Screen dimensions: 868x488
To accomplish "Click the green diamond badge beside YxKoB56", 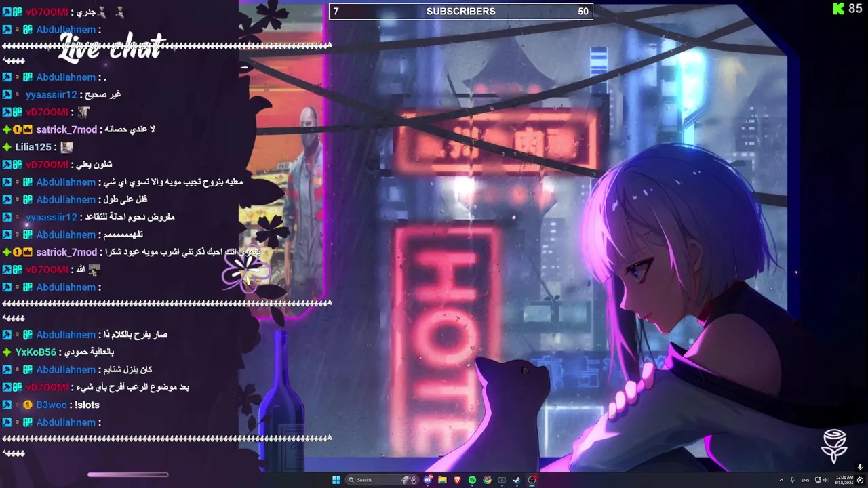I will [x=7, y=352].
